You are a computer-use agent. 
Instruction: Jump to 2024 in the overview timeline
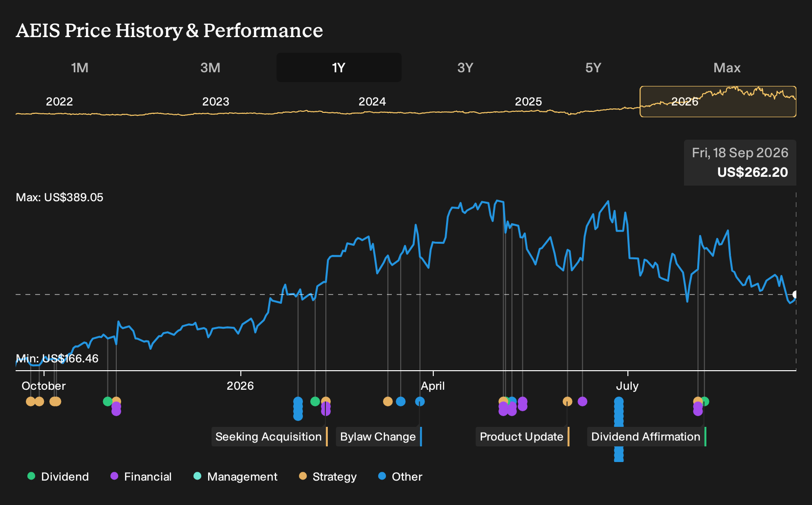click(372, 102)
